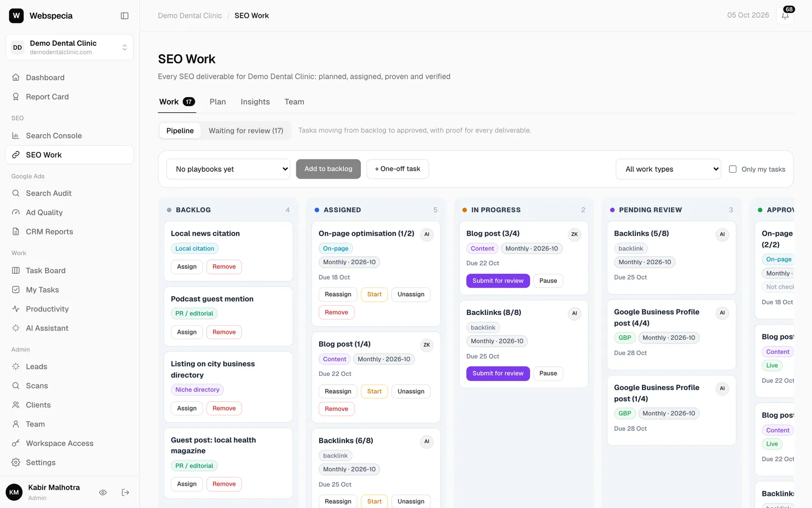Click Demo Dental Clinic breadcrumb link

pos(190,16)
